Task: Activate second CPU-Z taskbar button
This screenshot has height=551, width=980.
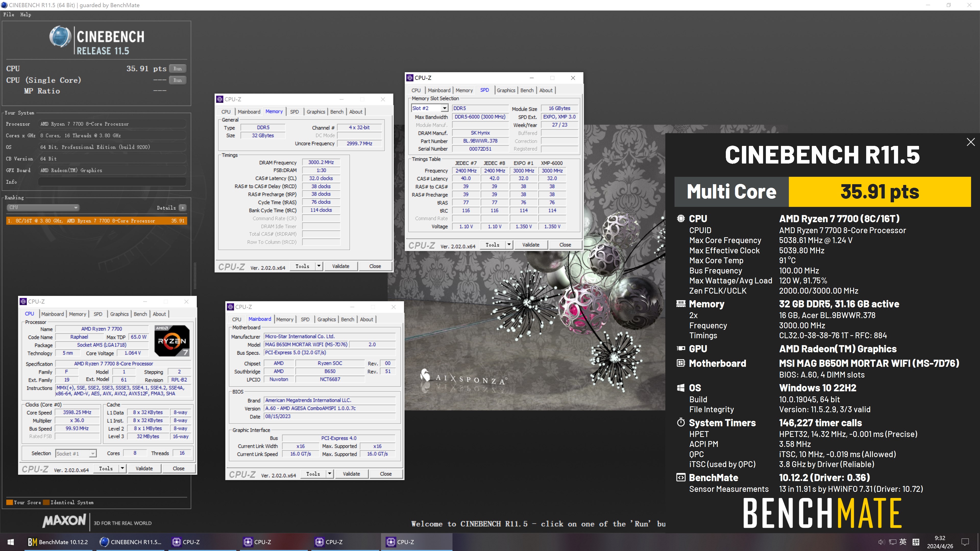Action: point(273,542)
